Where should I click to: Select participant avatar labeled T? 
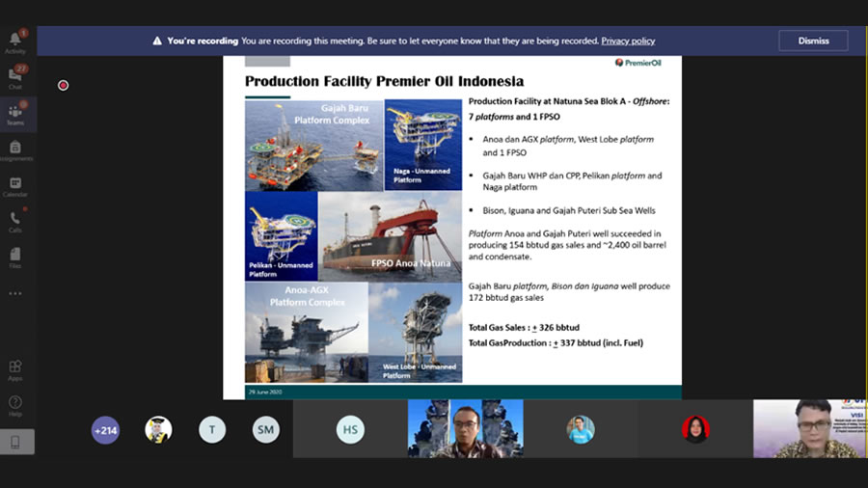(x=212, y=430)
